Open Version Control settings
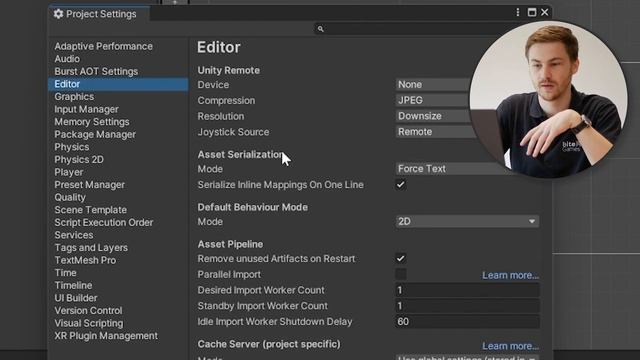 pos(88,311)
